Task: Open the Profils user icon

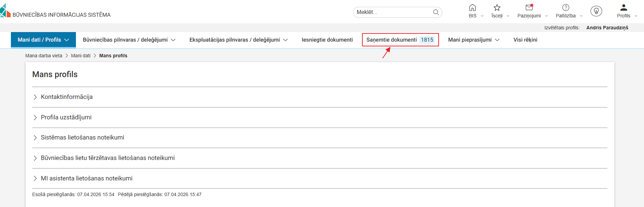Action: pyautogui.click(x=624, y=8)
